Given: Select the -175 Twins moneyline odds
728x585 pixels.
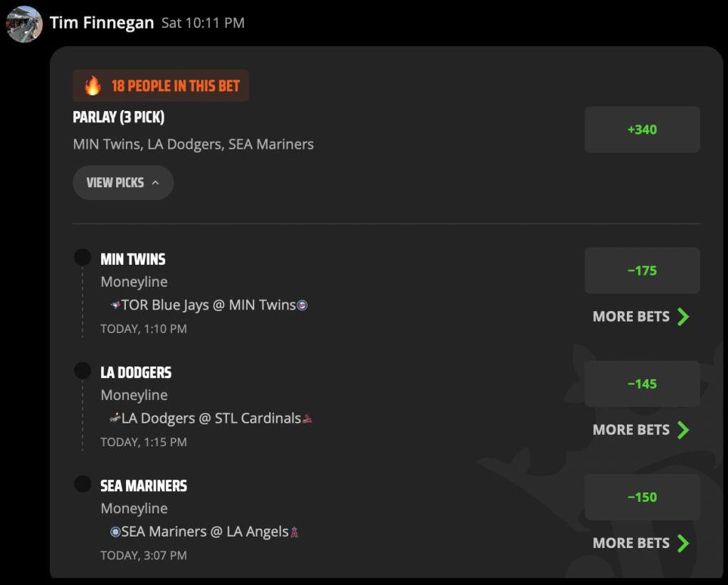Looking at the screenshot, I should pos(642,270).
